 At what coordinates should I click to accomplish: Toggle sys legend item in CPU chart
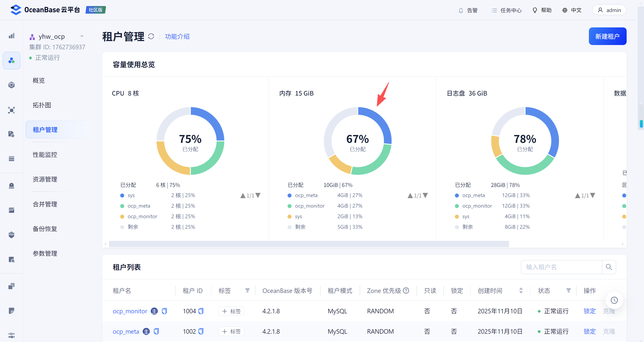coord(131,195)
